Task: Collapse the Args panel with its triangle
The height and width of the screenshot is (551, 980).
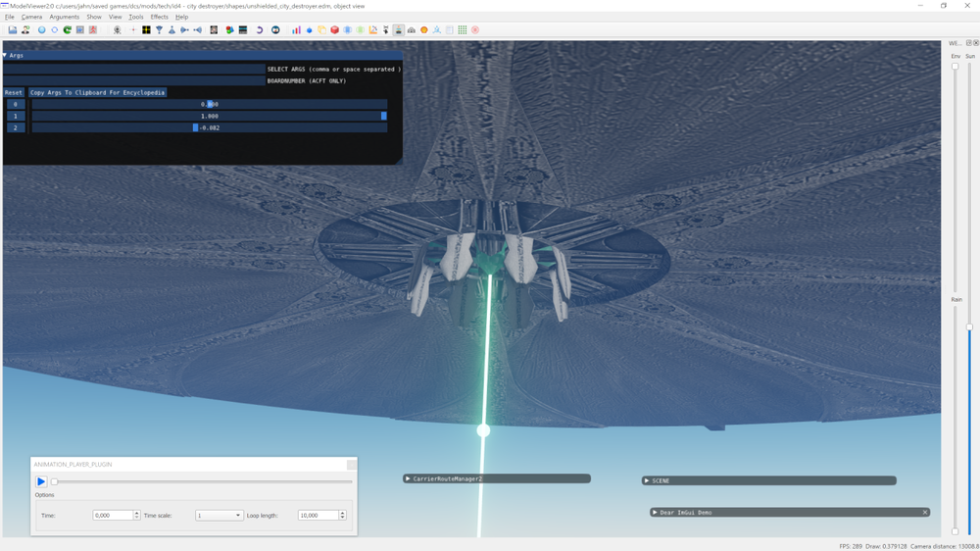Action: tap(5, 55)
